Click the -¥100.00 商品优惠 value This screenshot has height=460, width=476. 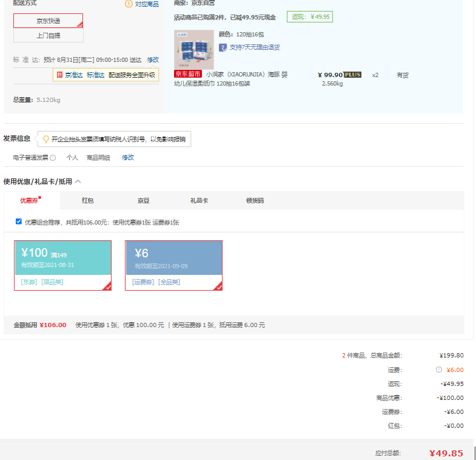[450, 397]
